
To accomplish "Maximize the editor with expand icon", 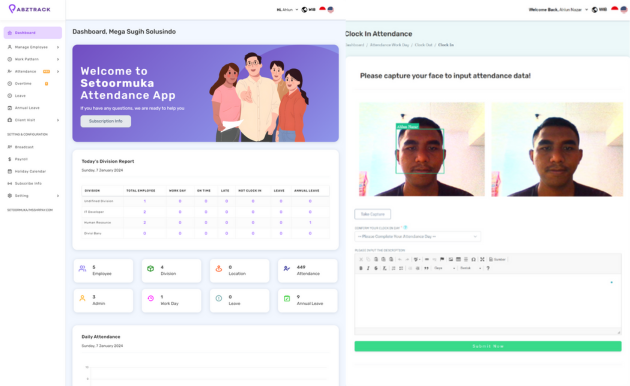I will click(482, 259).
